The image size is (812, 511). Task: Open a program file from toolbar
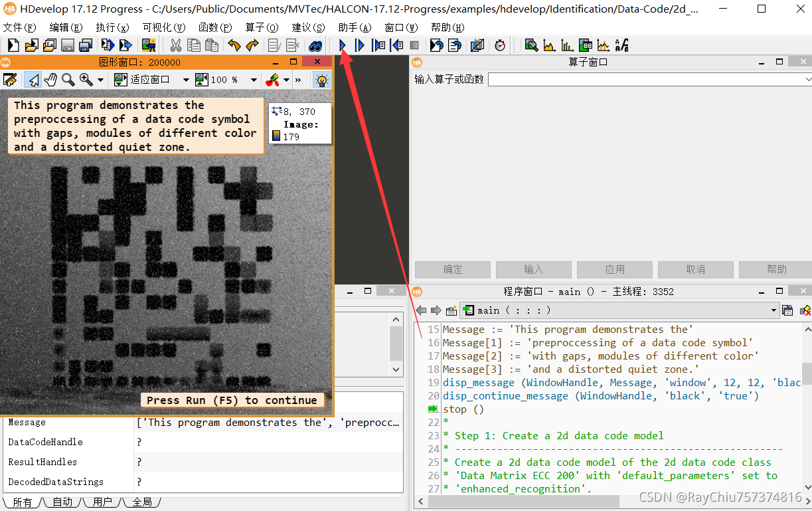coord(31,45)
